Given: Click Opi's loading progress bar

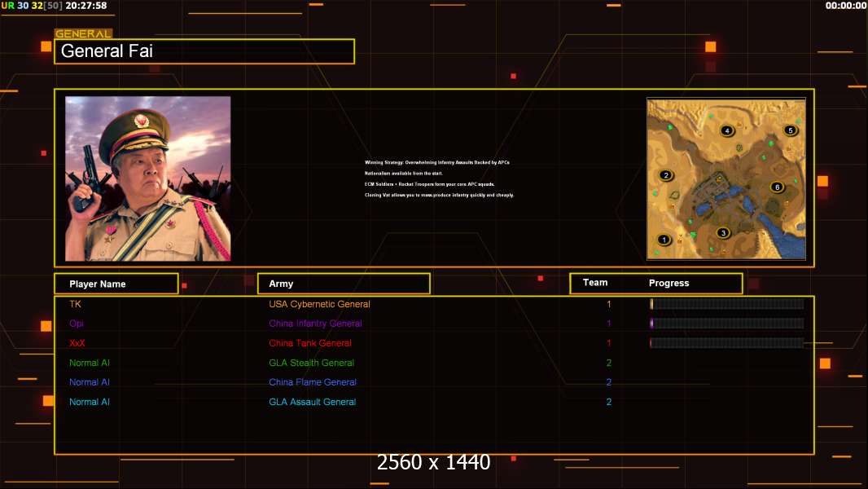Looking at the screenshot, I should (x=726, y=324).
